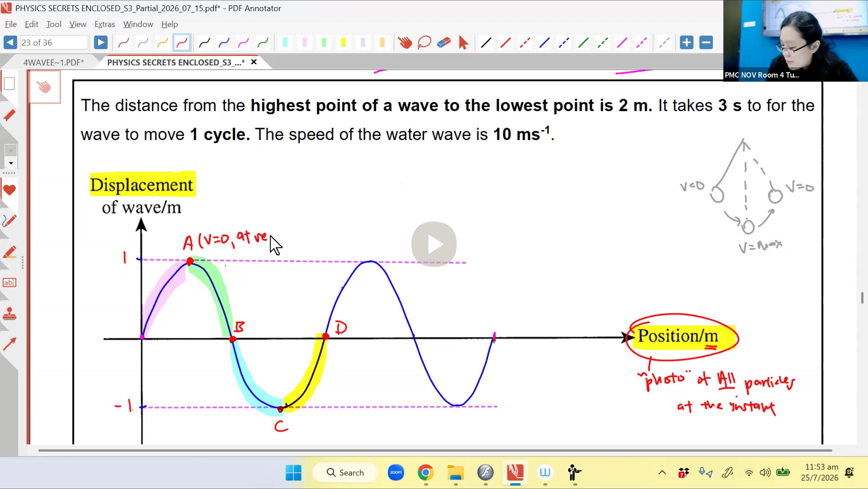
Task: Select the gray pen preset
Action: pos(143,43)
